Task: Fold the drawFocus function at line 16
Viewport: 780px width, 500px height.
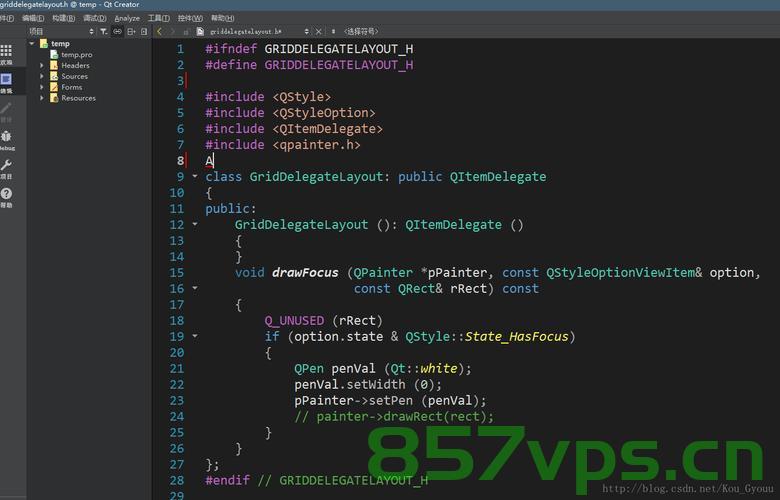Action: tap(195, 288)
